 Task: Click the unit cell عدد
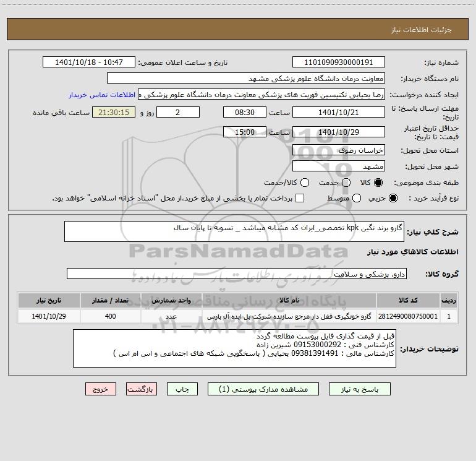coord(171,316)
